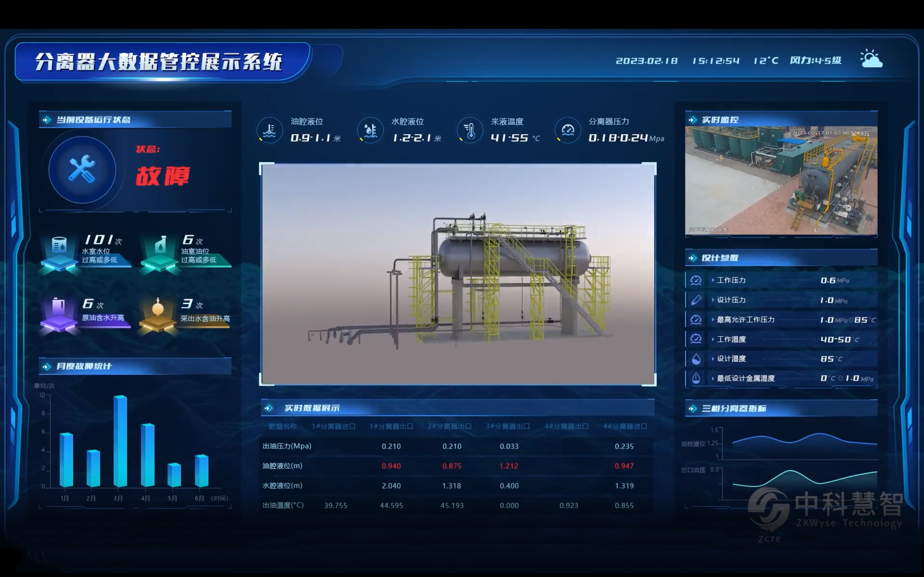Image resolution: width=924 pixels, height=577 pixels.
Task: Click the 三相分离器指标 panel header
Action: (733, 409)
